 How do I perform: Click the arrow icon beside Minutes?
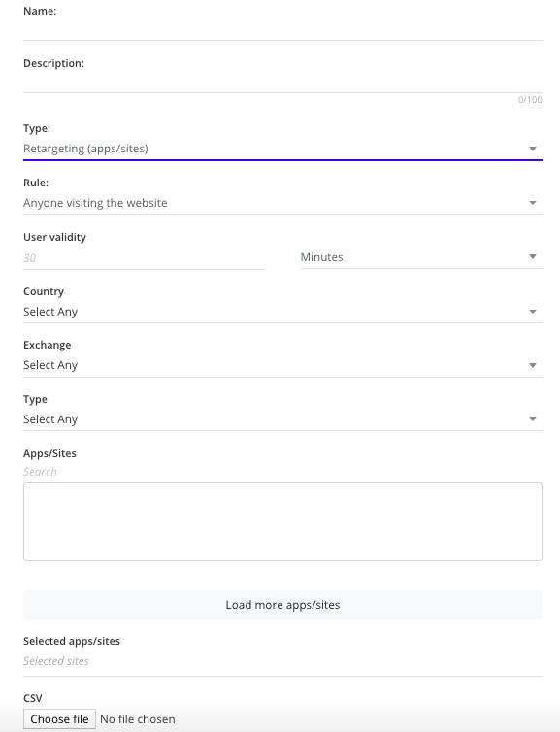tap(533, 256)
